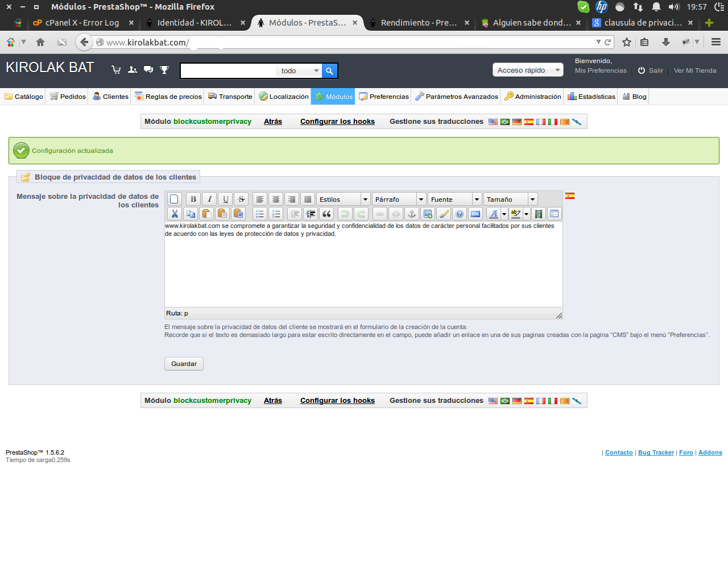The width and height of the screenshot is (728, 582).
Task: Toggle Underline formatting
Action: point(225,199)
